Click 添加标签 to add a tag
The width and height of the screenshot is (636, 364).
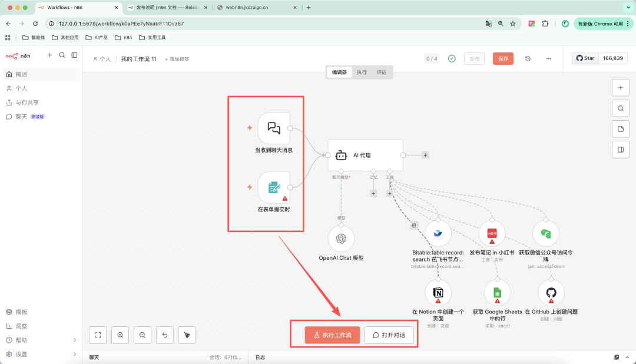pyautogui.click(x=177, y=59)
